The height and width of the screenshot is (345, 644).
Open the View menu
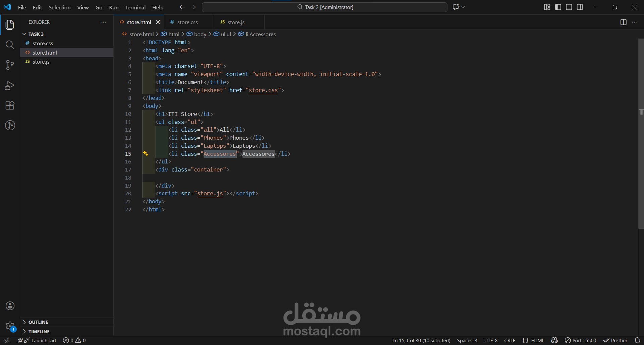(83, 7)
